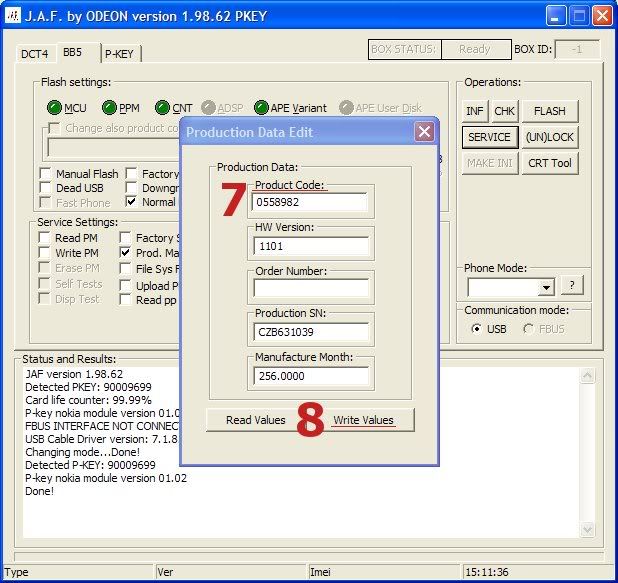Click the Phone Mode help ? button
Viewport: 618px width, 583px height.
pos(571,285)
